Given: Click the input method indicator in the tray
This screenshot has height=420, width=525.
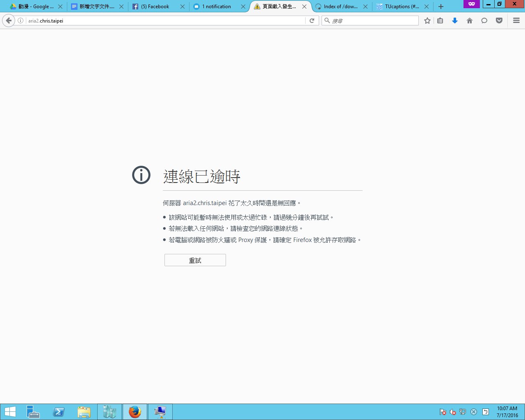Looking at the screenshot, I should click(x=486, y=412).
